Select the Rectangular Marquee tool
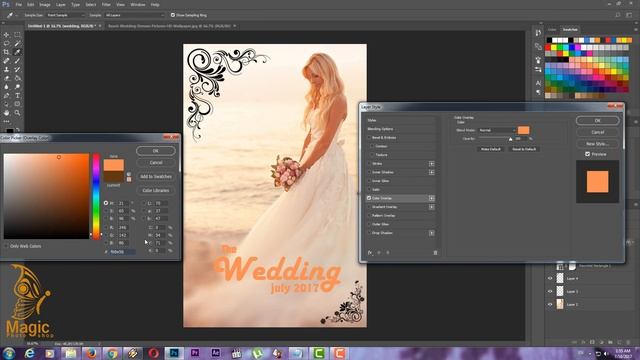Screen dimensions: 640x360 (x=17, y=35)
